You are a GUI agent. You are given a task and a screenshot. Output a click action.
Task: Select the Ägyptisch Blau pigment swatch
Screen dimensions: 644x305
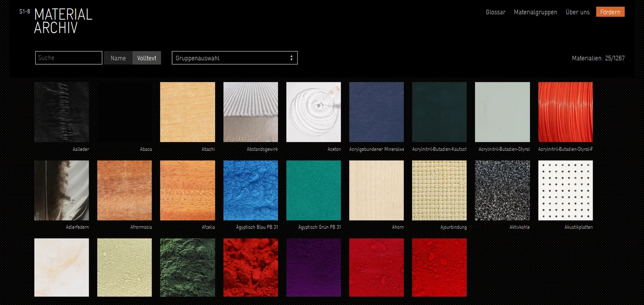(251, 190)
